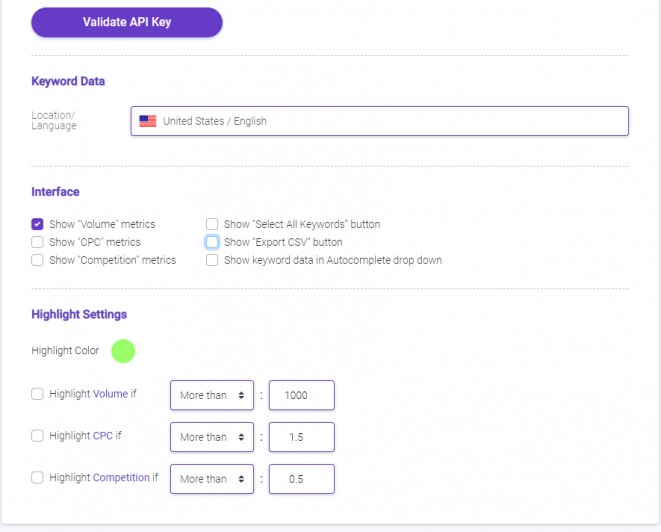Open the CPC "More than" dropdown
The height and width of the screenshot is (532, 661).
click(x=212, y=437)
